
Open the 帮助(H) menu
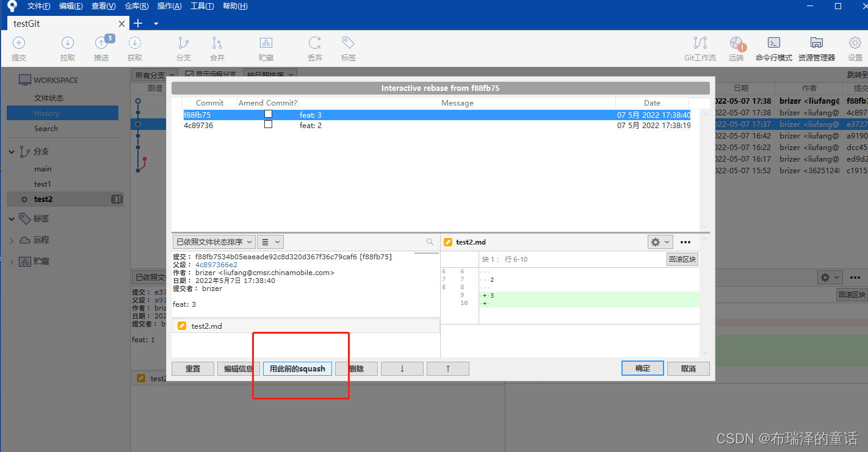click(235, 6)
